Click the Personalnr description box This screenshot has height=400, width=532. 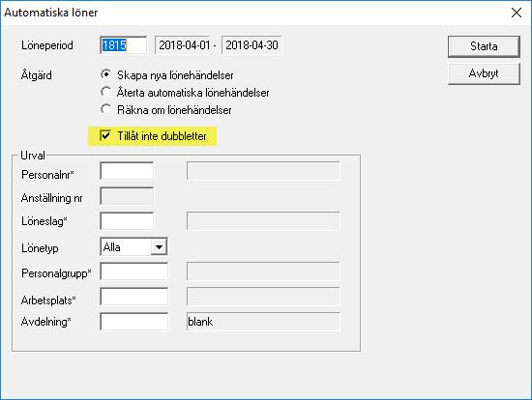click(x=263, y=171)
